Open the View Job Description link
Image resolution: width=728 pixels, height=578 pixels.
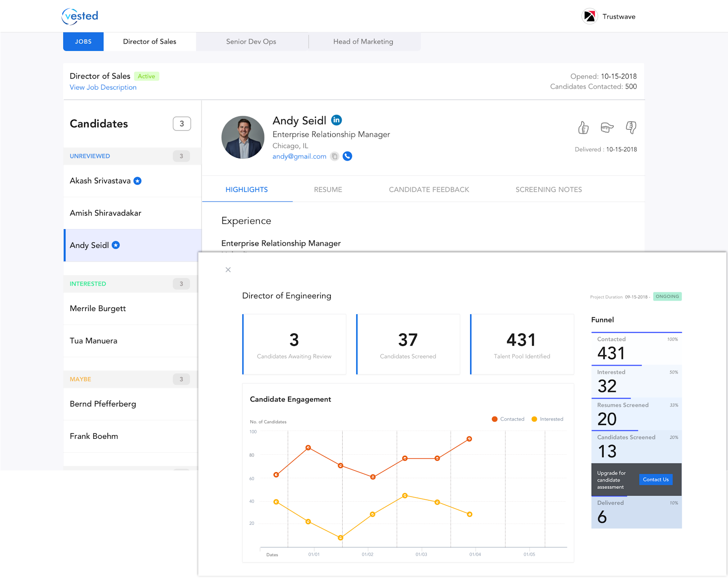pyautogui.click(x=103, y=87)
